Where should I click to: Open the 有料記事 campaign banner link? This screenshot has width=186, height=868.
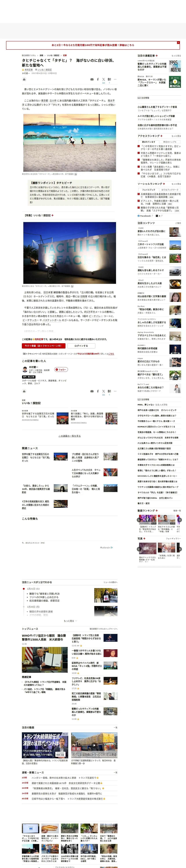click(93, 45)
